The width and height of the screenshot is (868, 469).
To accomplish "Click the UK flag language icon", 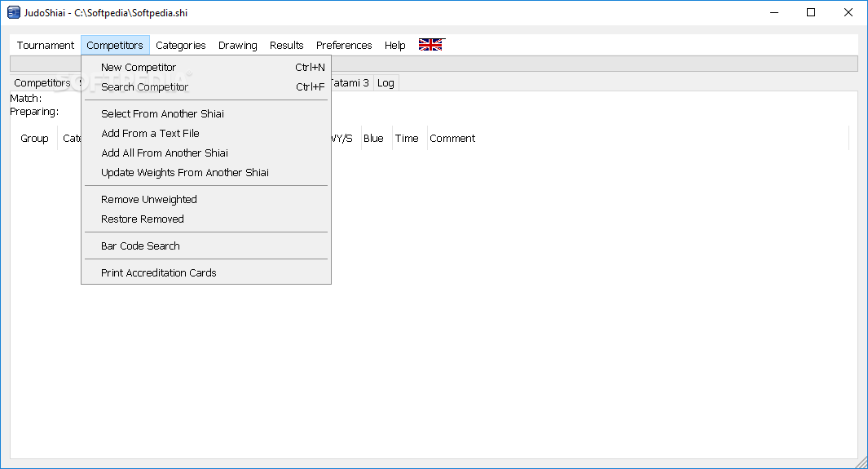I will [430, 45].
